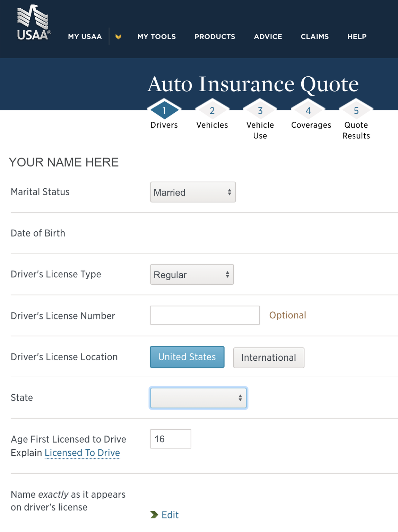Click the yellow chevron beside MY USAA

[118, 36]
